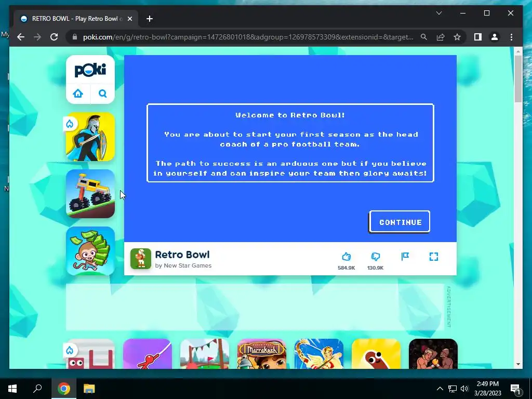Open network status tray icon
This screenshot has width=532, height=399.
(x=453, y=389)
